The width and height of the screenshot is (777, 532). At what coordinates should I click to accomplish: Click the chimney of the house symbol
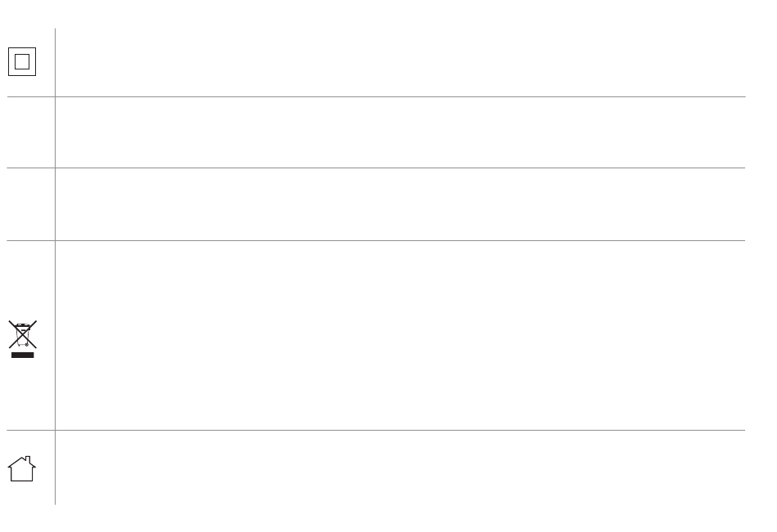coord(28,461)
